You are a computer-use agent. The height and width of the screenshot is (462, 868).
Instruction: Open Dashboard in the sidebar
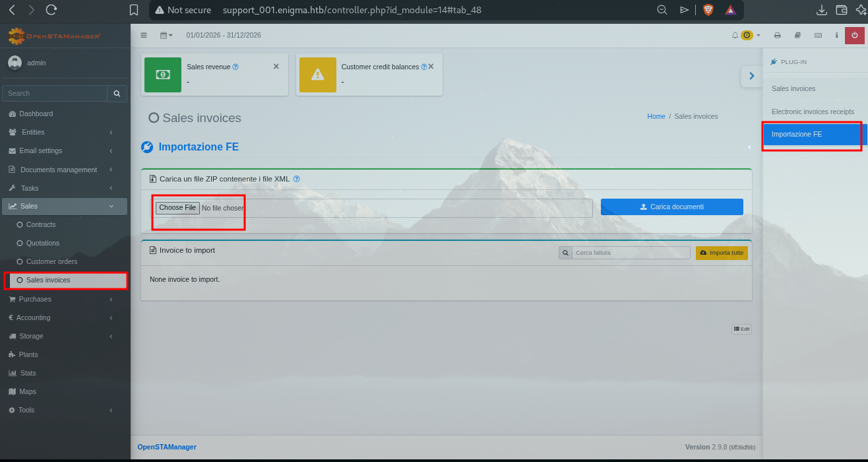tap(65, 114)
